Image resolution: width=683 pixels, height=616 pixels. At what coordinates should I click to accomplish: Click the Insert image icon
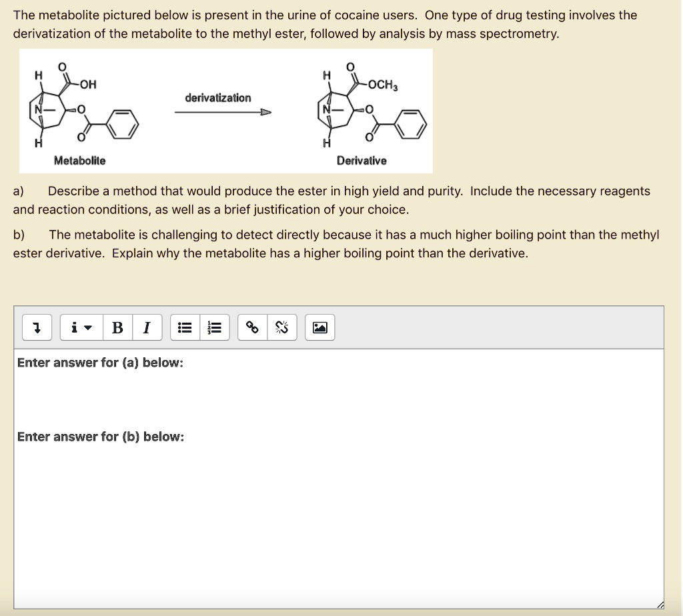click(x=319, y=327)
